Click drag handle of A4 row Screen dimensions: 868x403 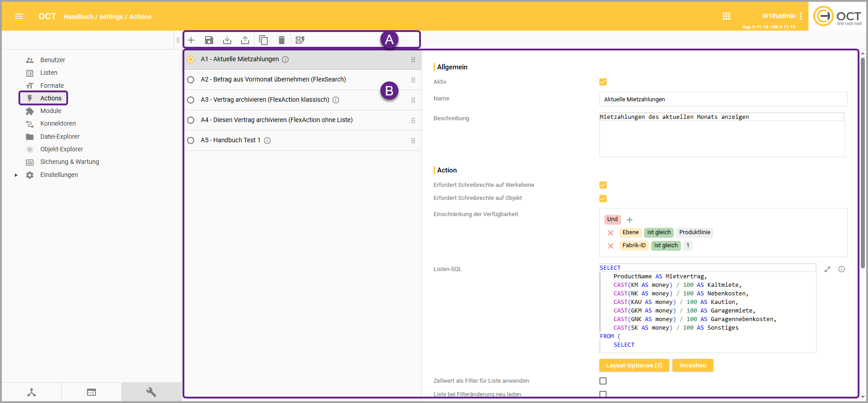[x=413, y=120]
